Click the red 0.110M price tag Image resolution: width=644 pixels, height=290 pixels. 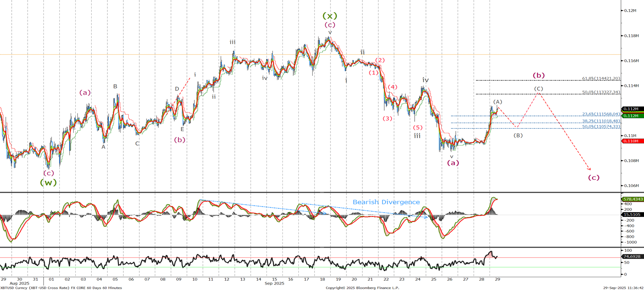point(632,141)
